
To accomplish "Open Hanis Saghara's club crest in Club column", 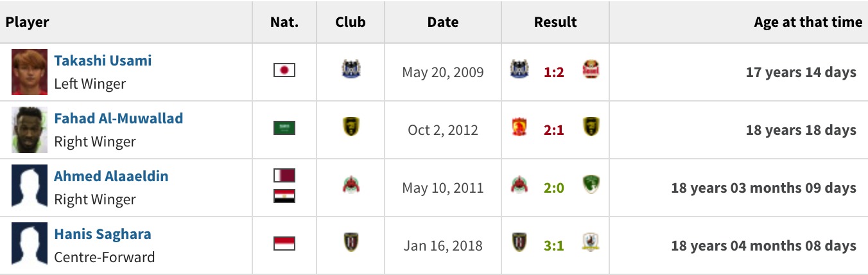I will (351, 243).
